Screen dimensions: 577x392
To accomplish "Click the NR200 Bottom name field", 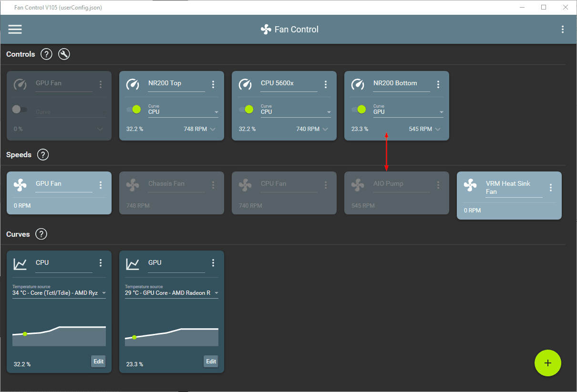I will click(402, 84).
